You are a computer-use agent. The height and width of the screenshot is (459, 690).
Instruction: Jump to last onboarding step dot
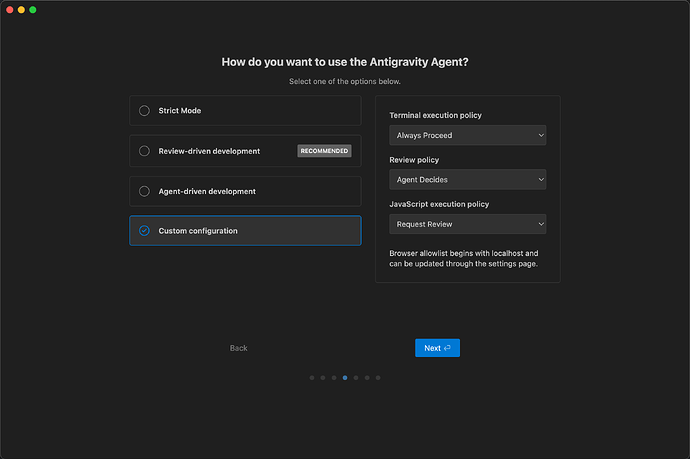378,378
